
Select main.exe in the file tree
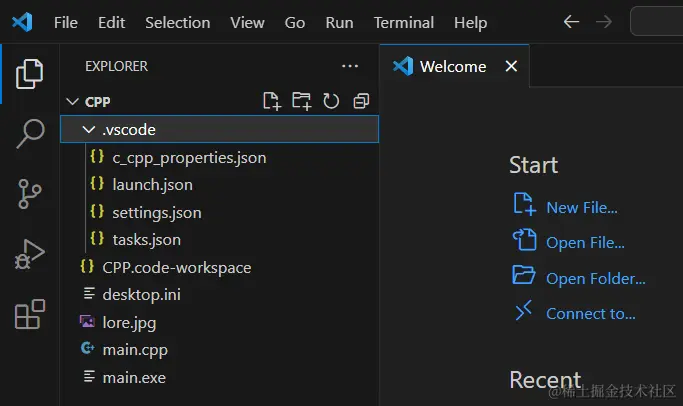[220, 377]
